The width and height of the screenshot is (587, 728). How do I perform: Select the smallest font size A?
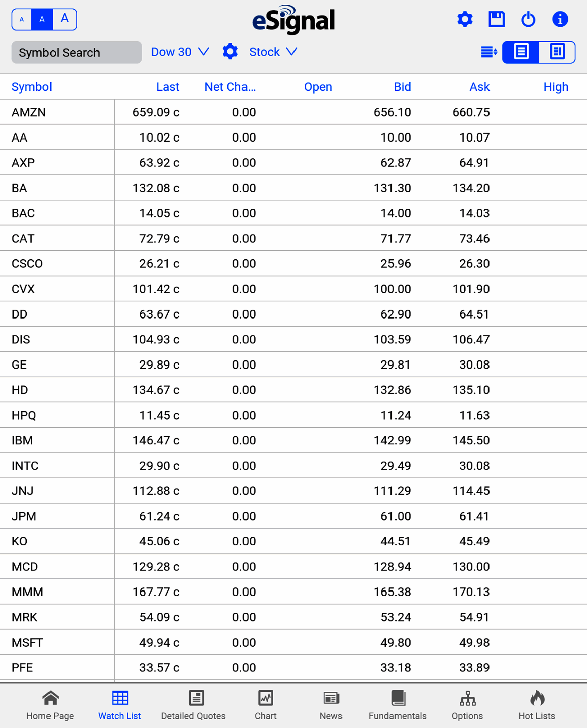[x=22, y=20]
